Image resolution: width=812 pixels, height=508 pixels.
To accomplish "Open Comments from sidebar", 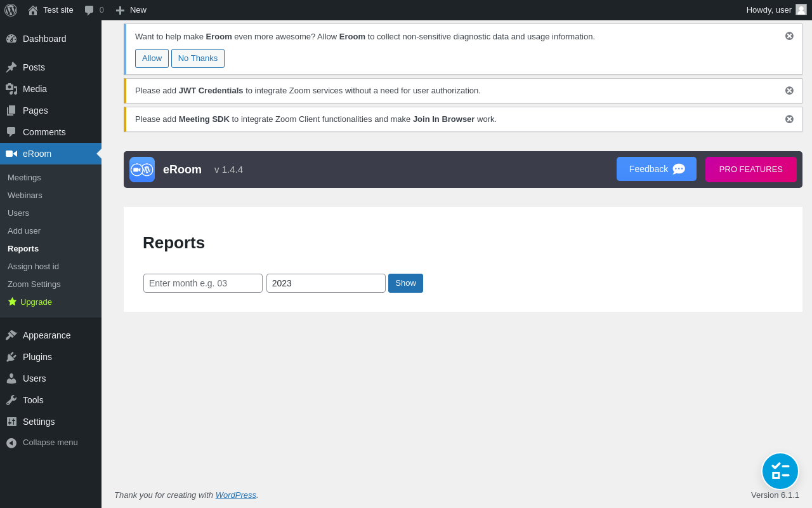I will click(x=51, y=132).
